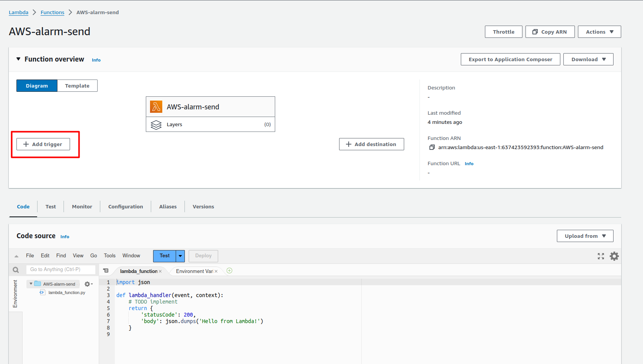Open the Go menu in editor
The image size is (643, 364).
[x=94, y=256]
